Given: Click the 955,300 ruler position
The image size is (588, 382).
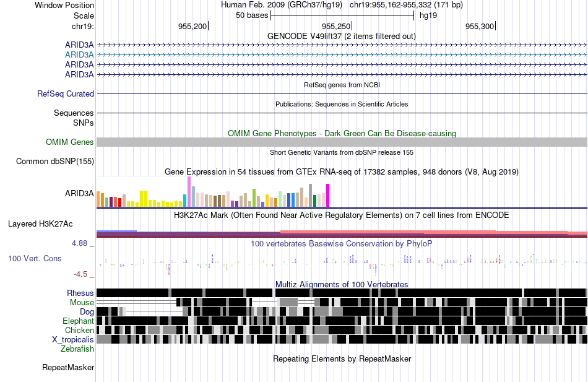Looking at the screenshot, I should tap(480, 26).
